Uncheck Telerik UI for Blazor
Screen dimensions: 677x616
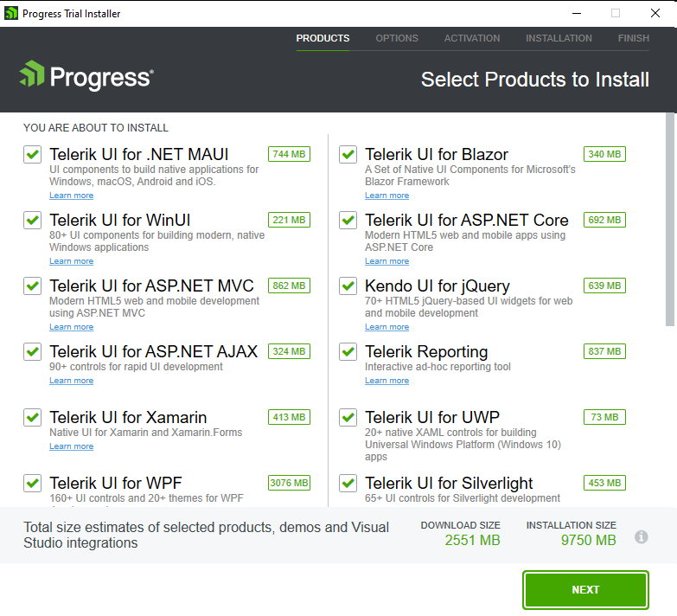pos(348,154)
